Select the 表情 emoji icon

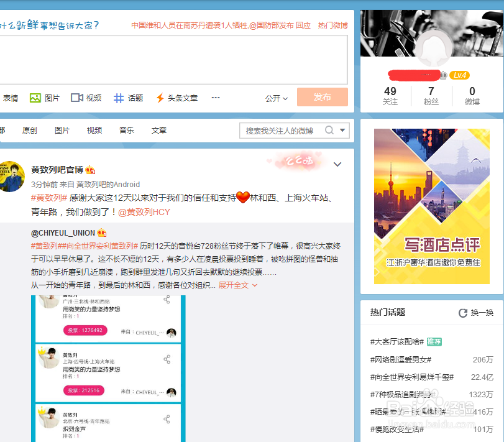pyautogui.click(x=11, y=98)
